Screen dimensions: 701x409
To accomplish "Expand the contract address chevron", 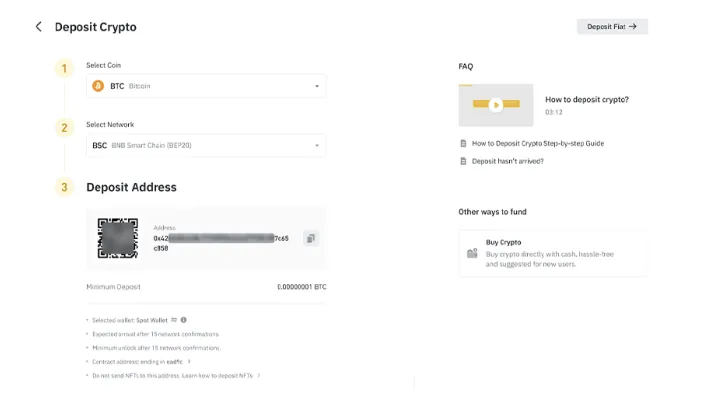I will pyautogui.click(x=189, y=362).
